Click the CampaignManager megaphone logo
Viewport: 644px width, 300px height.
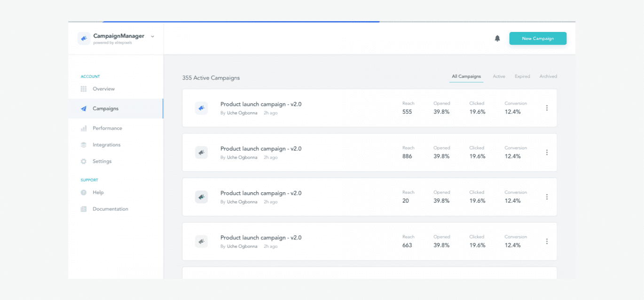click(84, 39)
